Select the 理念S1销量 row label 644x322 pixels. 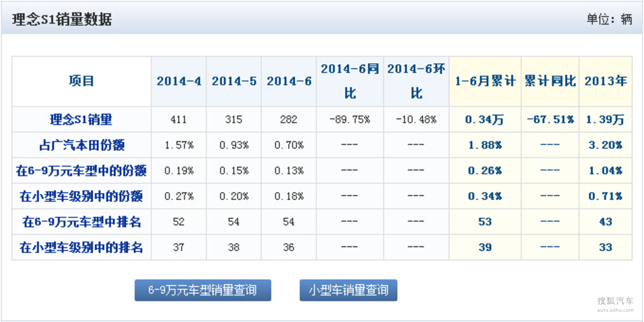82,119
